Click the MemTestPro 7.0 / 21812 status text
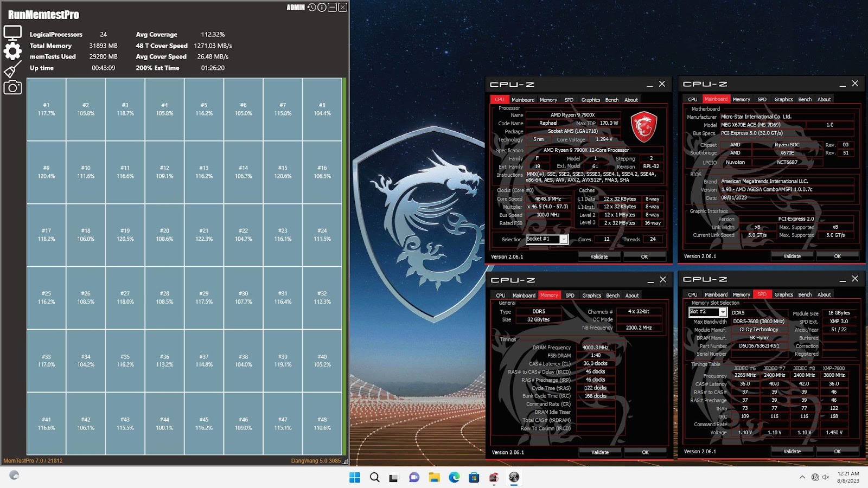This screenshot has width=868, height=488. pos(33,461)
